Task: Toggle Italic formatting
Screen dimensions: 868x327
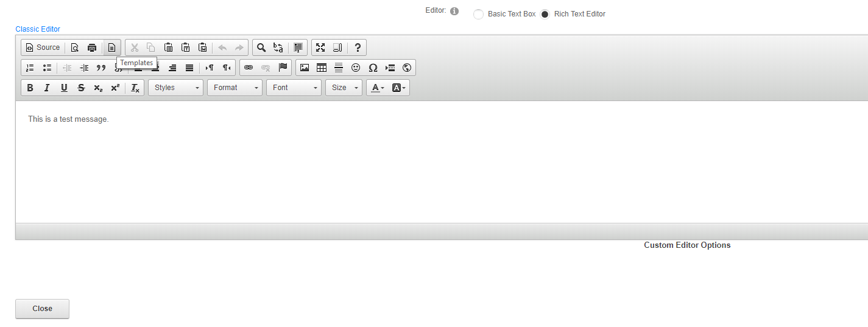Action: [x=47, y=88]
